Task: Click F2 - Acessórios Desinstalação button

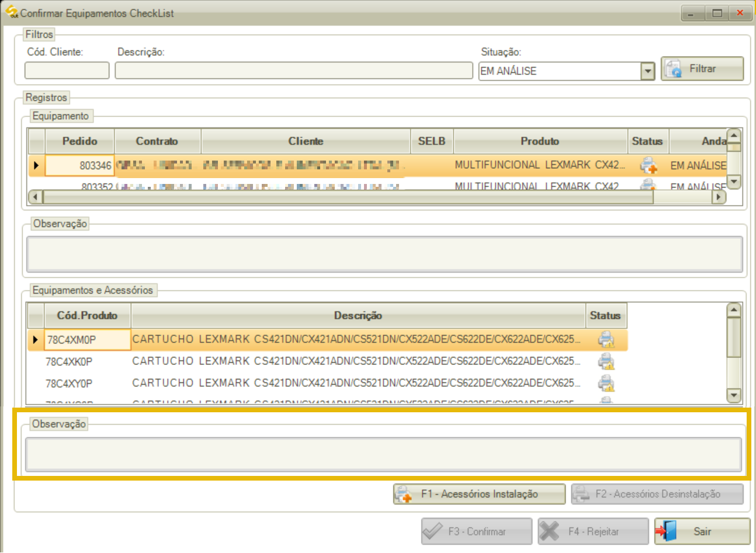Action: [657, 494]
